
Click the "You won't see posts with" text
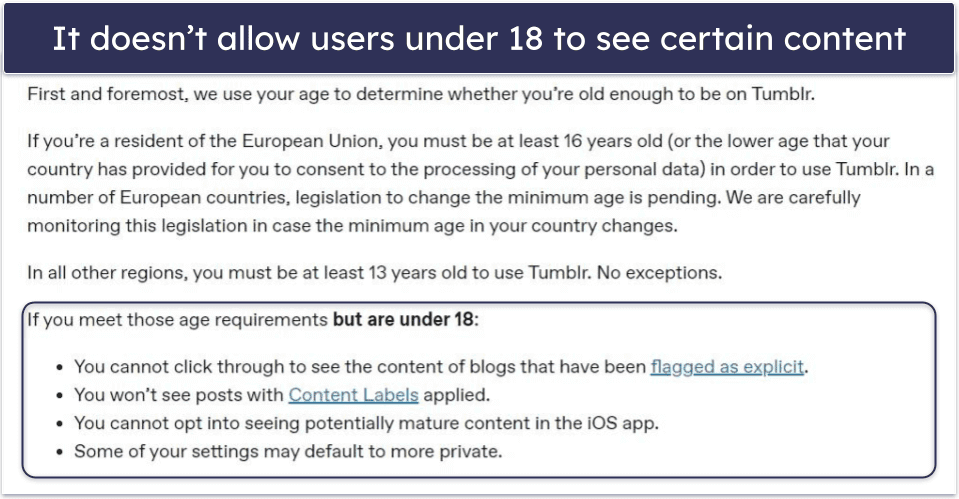click(180, 395)
